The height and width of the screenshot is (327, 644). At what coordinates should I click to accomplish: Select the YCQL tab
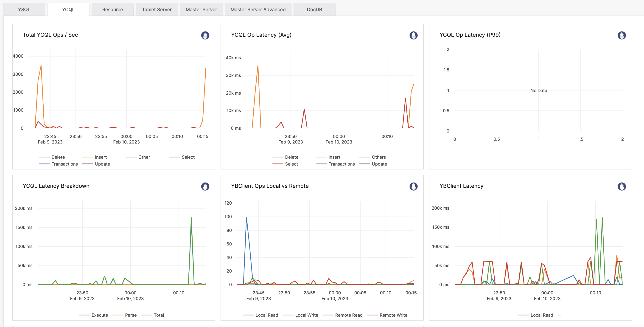[68, 9]
